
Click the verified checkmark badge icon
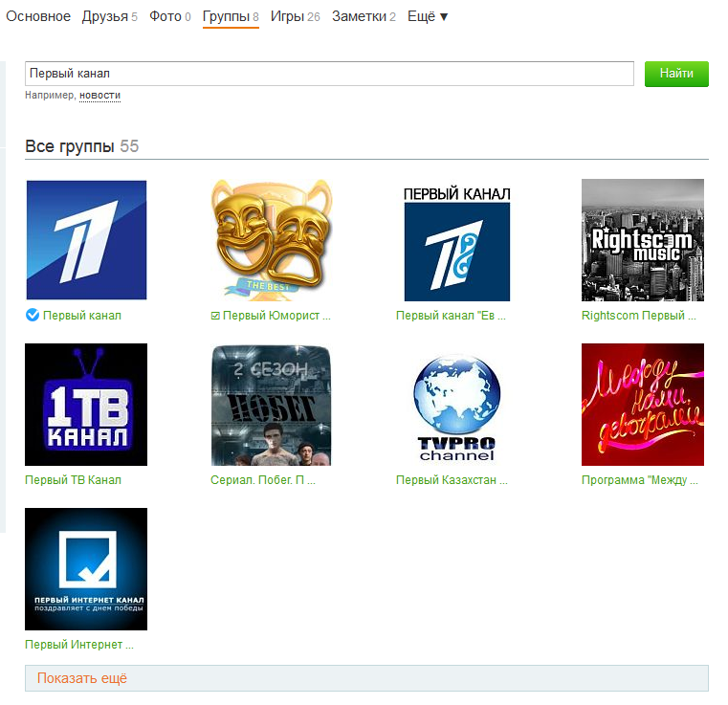(x=33, y=315)
